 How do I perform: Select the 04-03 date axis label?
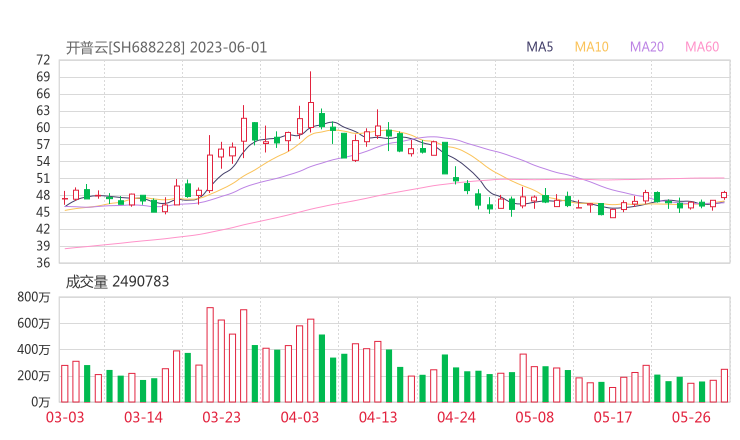coord(300,417)
